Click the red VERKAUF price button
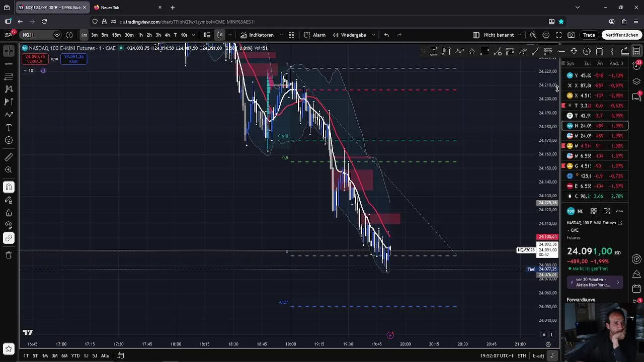 pos(35,59)
